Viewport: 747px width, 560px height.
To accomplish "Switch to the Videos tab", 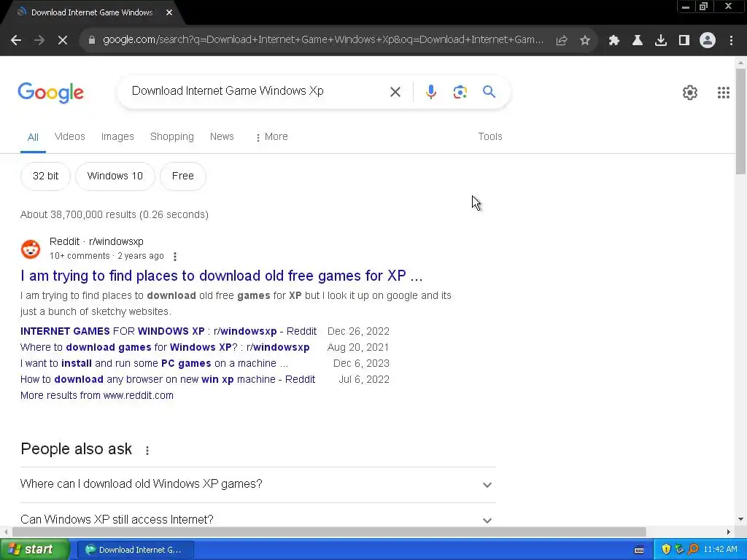I will pyautogui.click(x=69, y=136).
